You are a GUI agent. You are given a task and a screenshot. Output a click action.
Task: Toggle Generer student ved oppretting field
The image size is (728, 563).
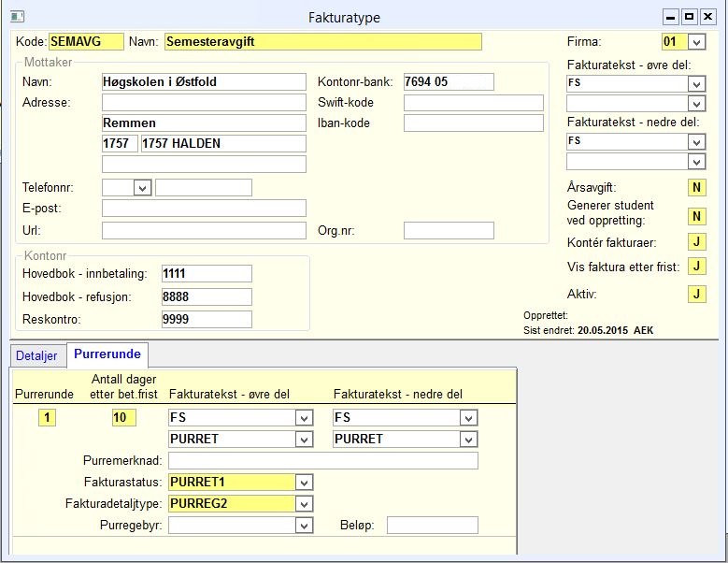[x=696, y=216]
